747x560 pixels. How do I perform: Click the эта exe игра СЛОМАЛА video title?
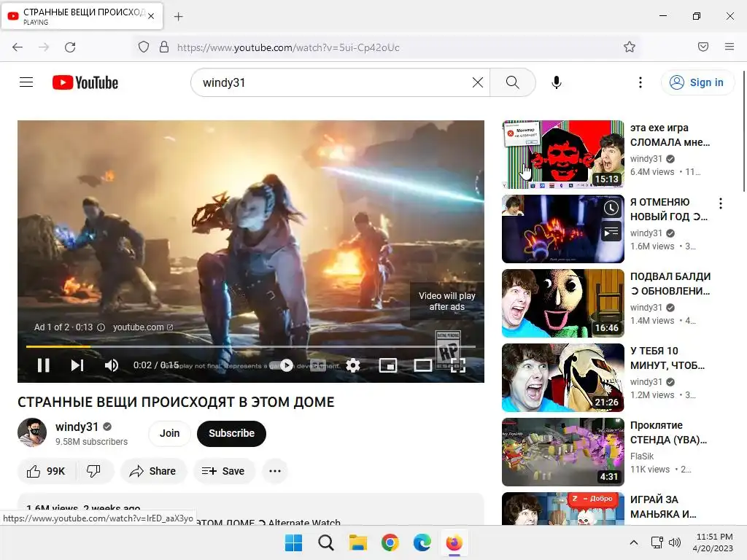(x=670, y=135)
